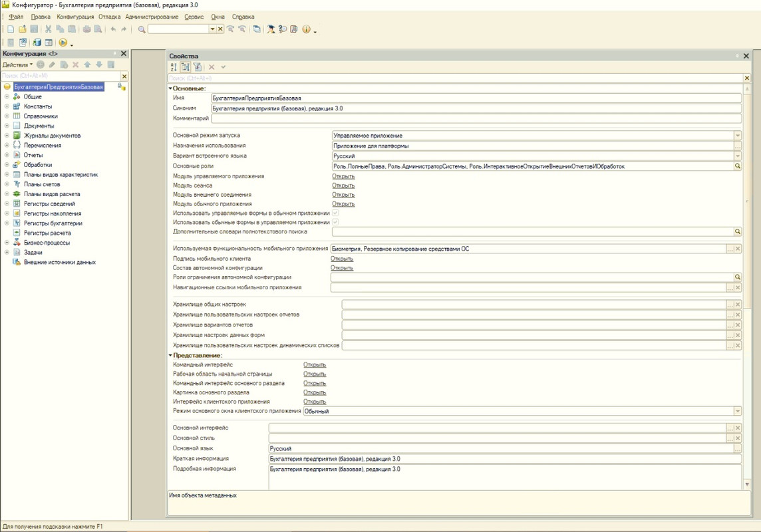761x532 pixels.
Task: Collapse the Основные properties section
Action: click(x=170, y=88)
